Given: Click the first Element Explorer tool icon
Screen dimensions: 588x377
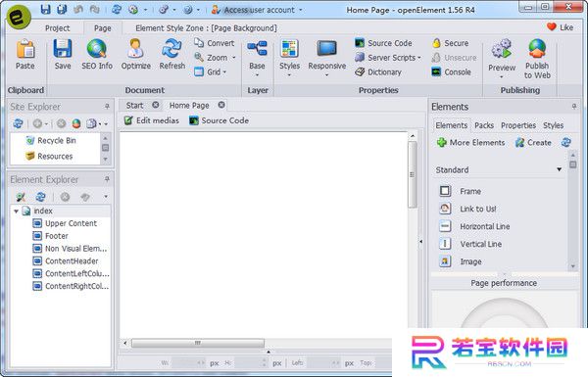Looking at the screenshot, I should pyautogui.click(x=21, y=197).
